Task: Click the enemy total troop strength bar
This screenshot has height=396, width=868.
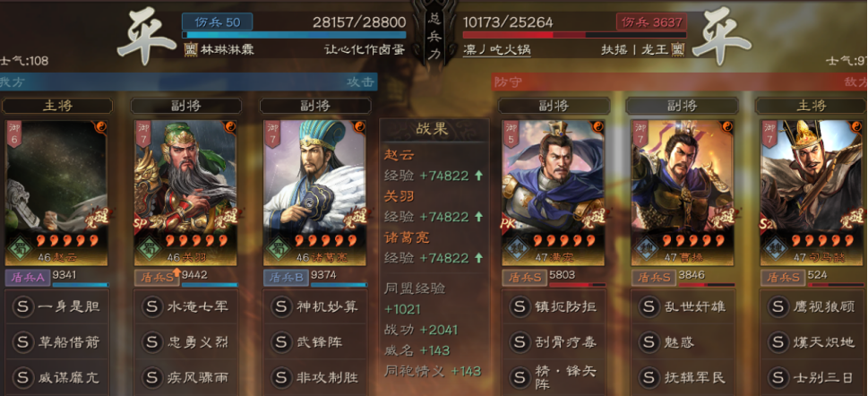Action: pos(574,35)
